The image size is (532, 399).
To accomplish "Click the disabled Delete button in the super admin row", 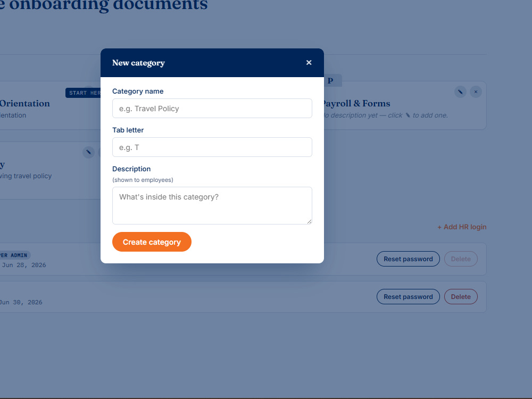I will [x=461, y=259].
